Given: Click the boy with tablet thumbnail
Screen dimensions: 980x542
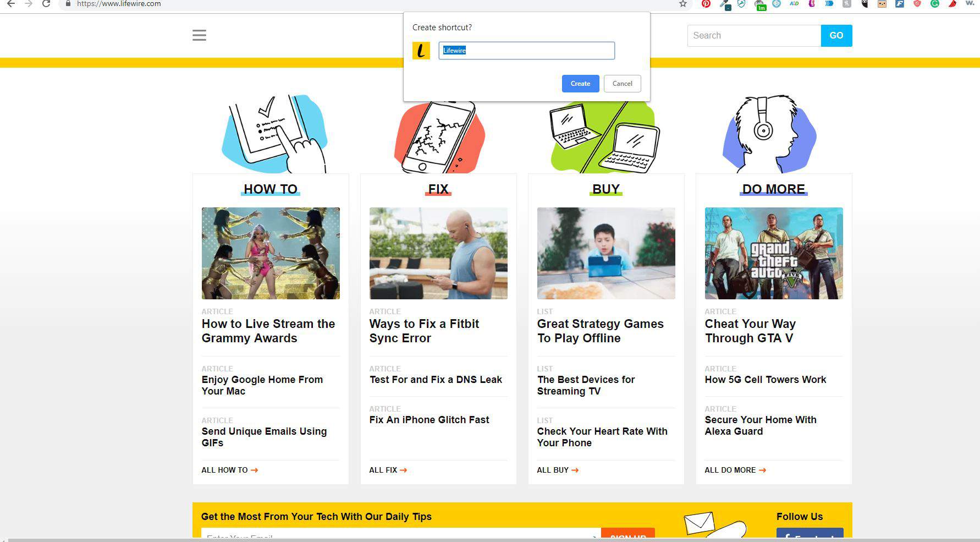Looking at the screenshot, I should coord(606,253).
